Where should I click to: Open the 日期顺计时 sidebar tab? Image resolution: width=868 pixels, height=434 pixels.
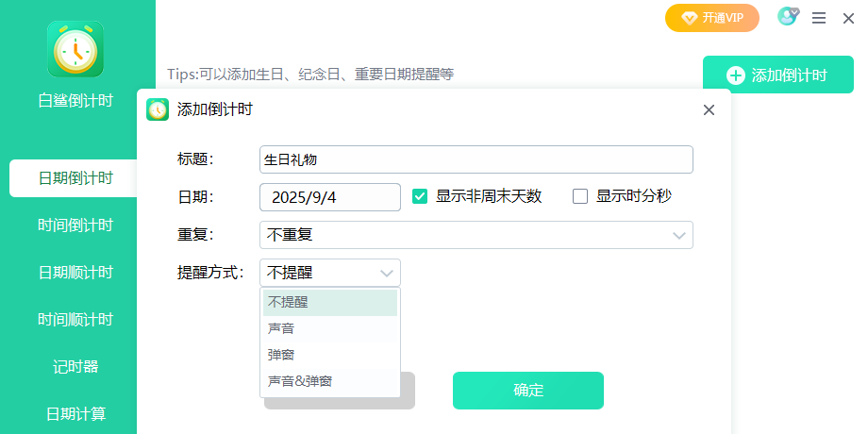pos(75,273)
